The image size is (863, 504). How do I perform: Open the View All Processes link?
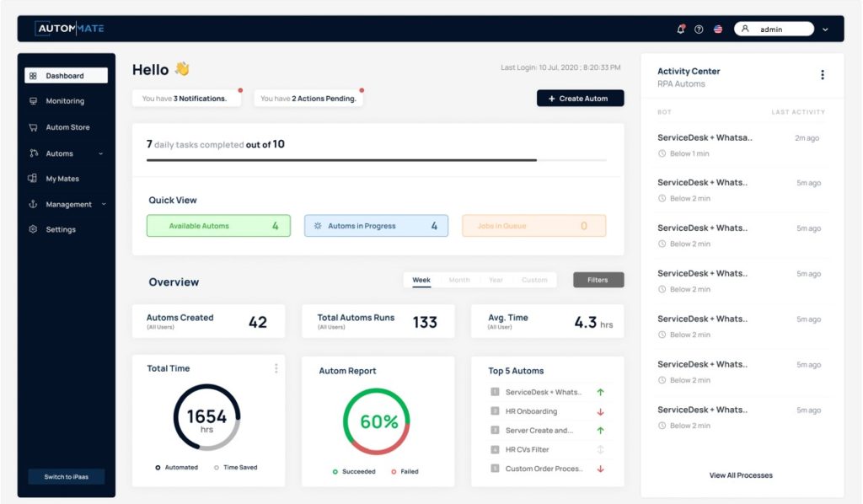741,475
